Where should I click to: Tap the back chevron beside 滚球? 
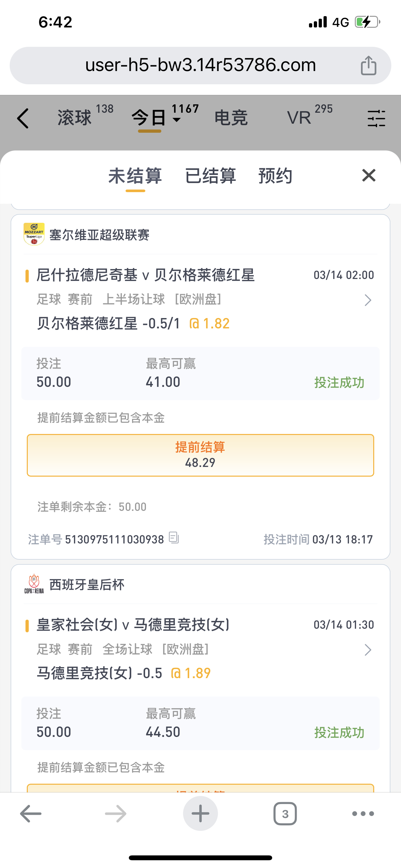pos(23,118)
